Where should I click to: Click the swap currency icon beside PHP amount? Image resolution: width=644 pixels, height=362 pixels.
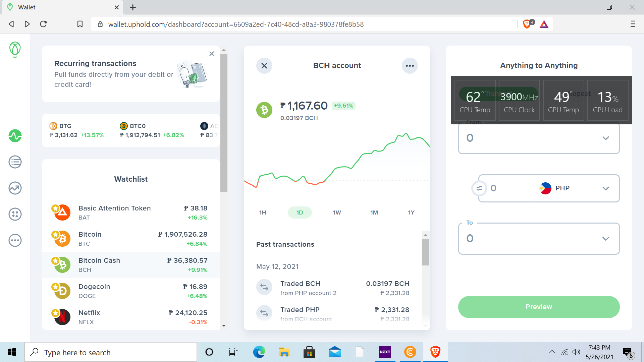(479, 188)
